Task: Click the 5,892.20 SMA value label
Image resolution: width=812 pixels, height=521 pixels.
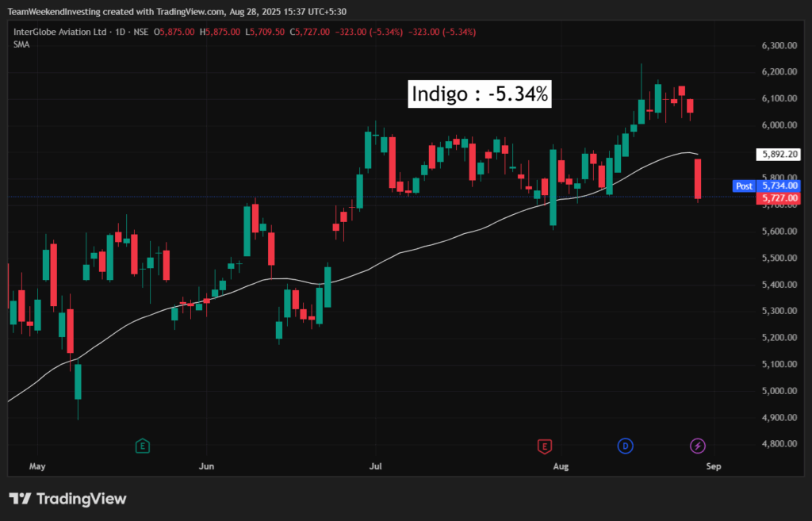Action: [779, 155]
